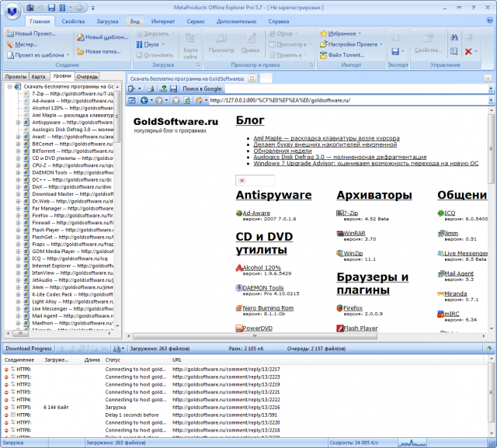Click into the Поиск в Google field
Image resolution: width=497 pixels, height=448 pixels.
pyautogui.click(x=355, y=89)
